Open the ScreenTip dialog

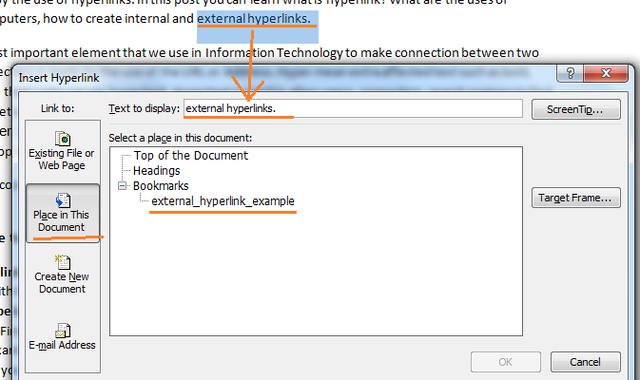[576, 109]
